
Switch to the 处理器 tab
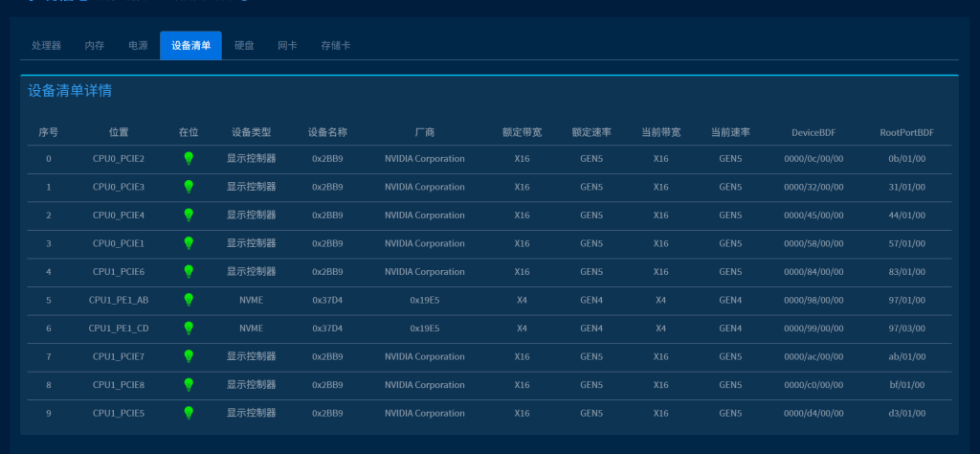pos(46,46)
